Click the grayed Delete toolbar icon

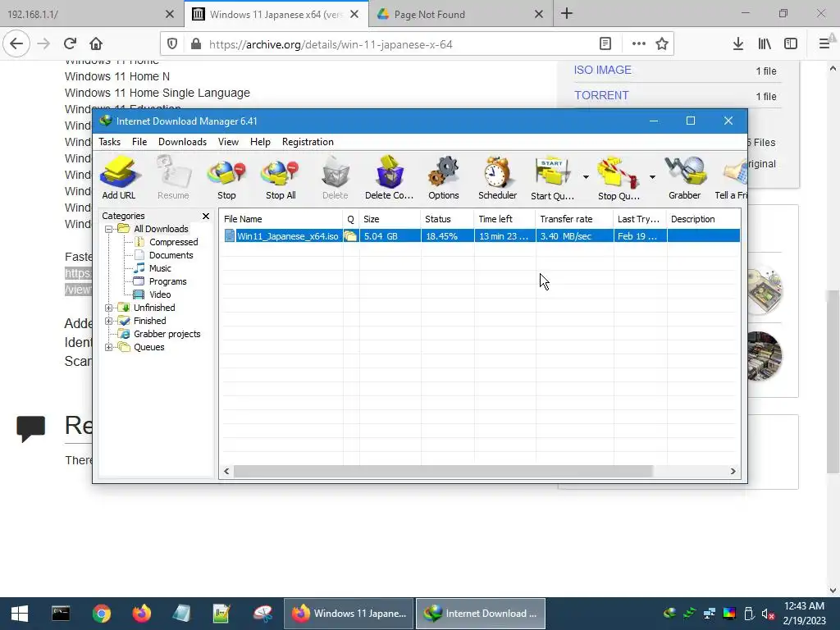pos(336,178)
